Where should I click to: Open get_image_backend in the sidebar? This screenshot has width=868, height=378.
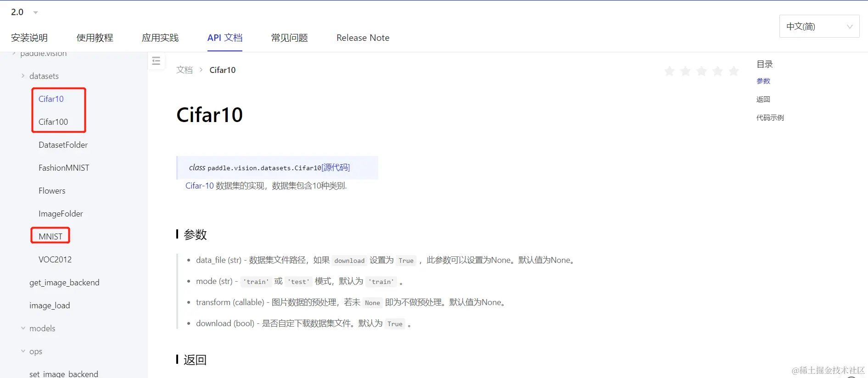tap(64, 283)
